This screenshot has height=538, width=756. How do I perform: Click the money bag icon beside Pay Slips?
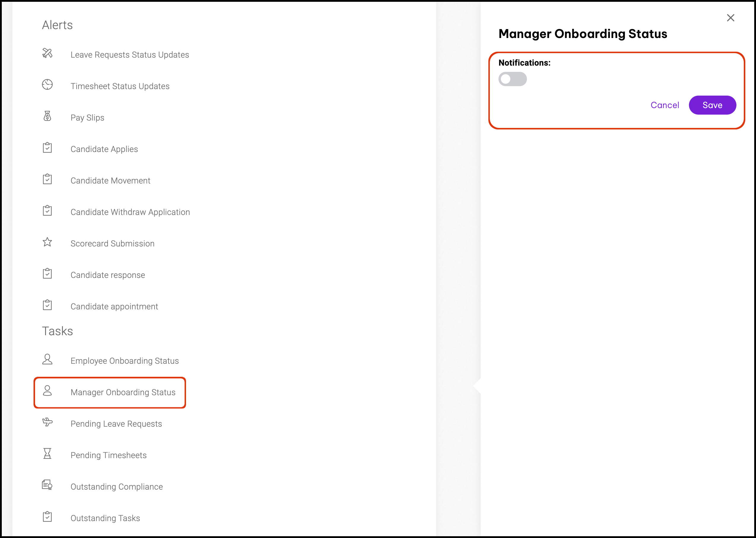[47, 116]
